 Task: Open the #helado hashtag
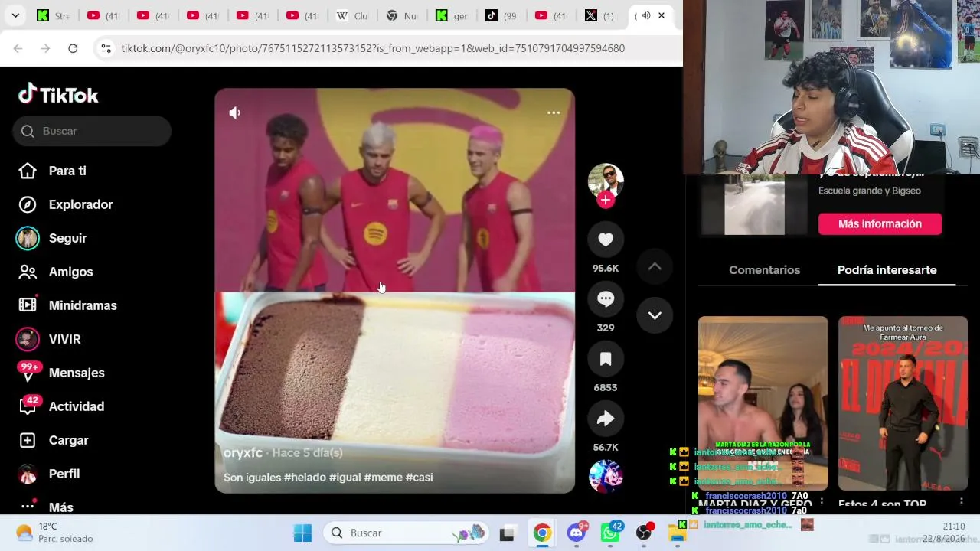[x=305, y=478]
